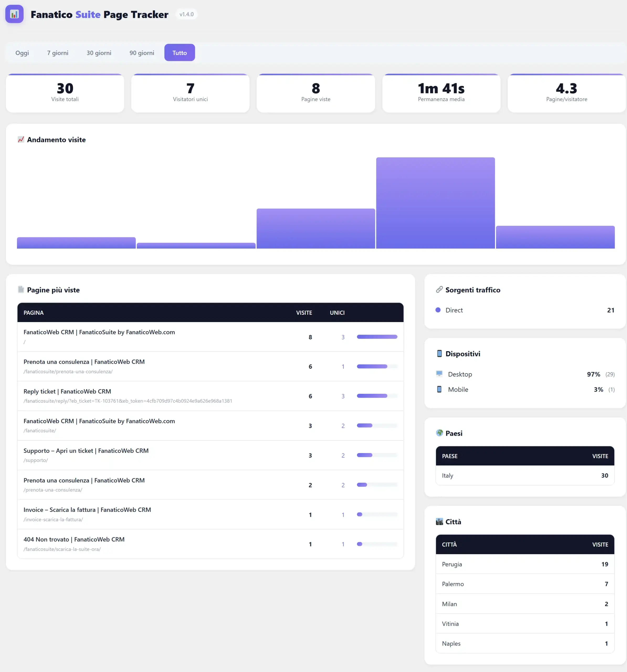This screenshot has width=627, height=672.
Task: Select the Tutto period button
Action: pos(180,53)
